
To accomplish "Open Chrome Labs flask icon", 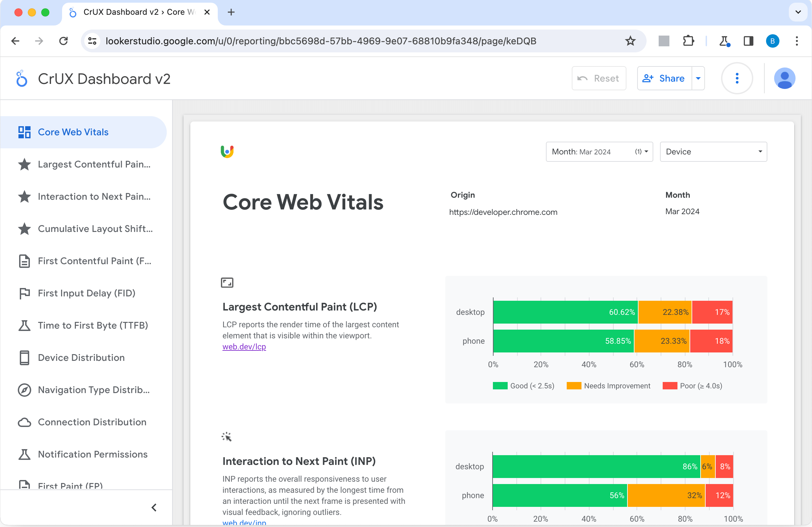I will point(724,41).
